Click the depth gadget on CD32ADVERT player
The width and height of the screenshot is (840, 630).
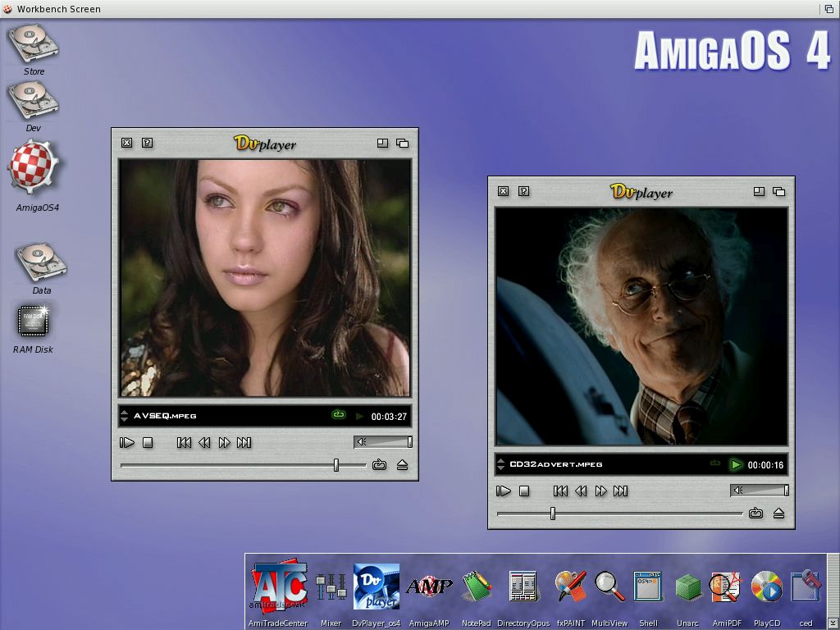pos(779,191)
